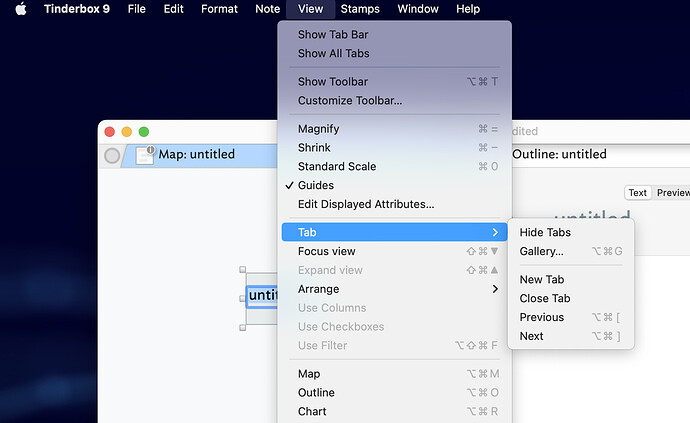Open Customize Toolbar…
This screenshot has height=423, width=690.
(394, 100)
